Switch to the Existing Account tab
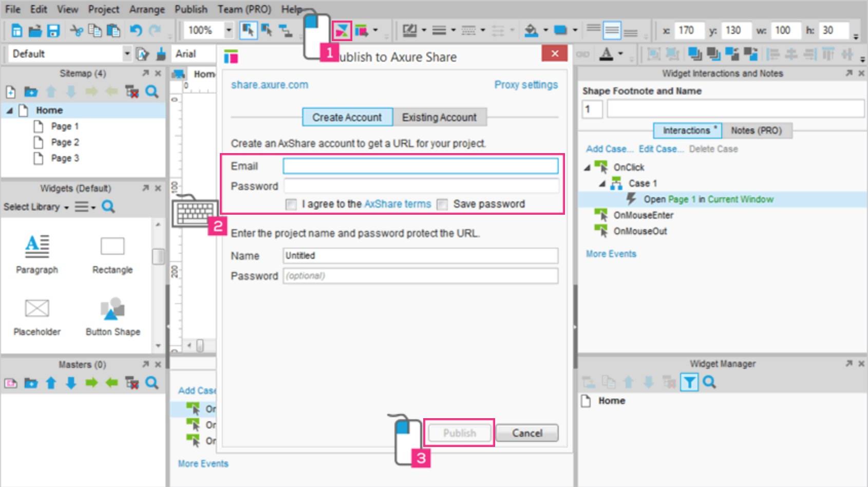This screenshot has width=868, height=487. pyautogui.click(x=439, y=117)
